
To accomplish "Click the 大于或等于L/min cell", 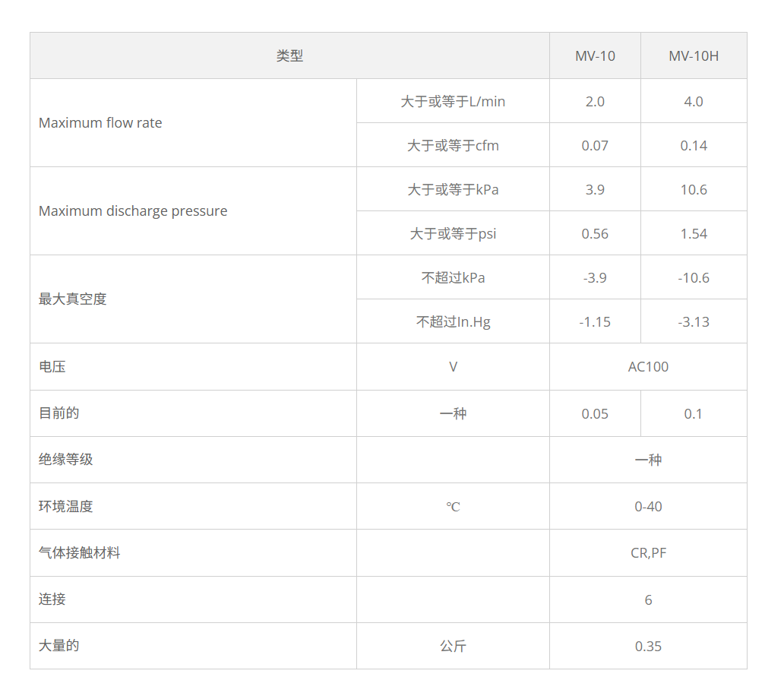I will pyautogui.click(x=453, y=100).
